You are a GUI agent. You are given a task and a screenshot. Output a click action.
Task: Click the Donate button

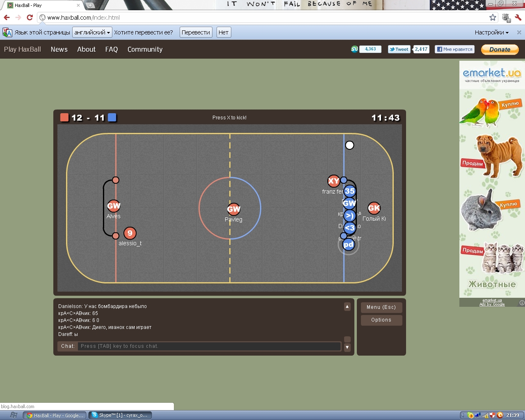500,49
